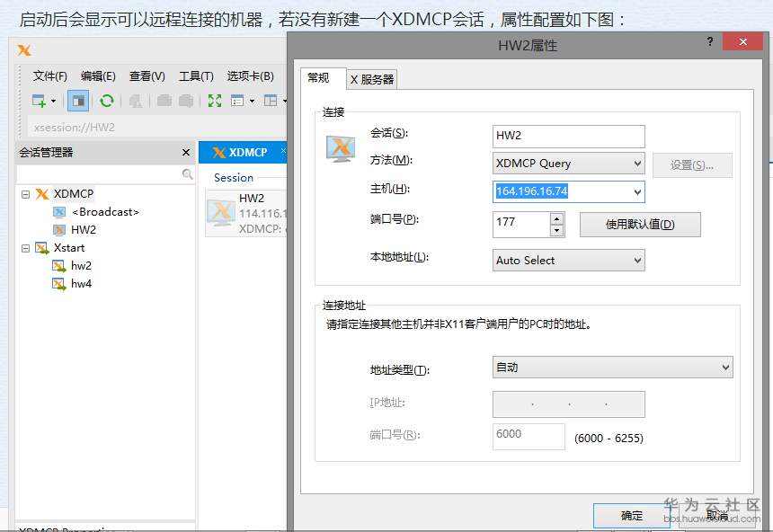Select the <Broadcast> entry in tree
Screen dimensions: 773x532
point(105,212)
